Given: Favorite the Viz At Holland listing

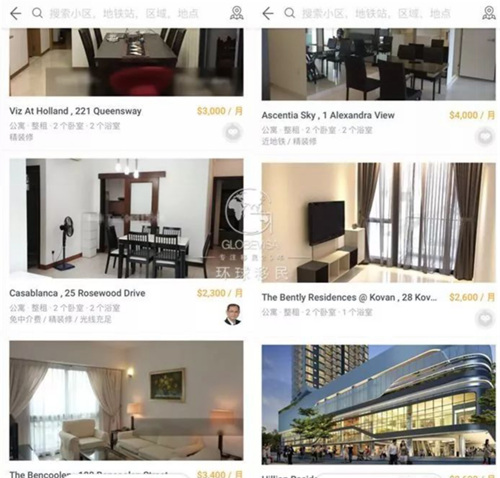Looking at the screenshot, I should 233,132.
